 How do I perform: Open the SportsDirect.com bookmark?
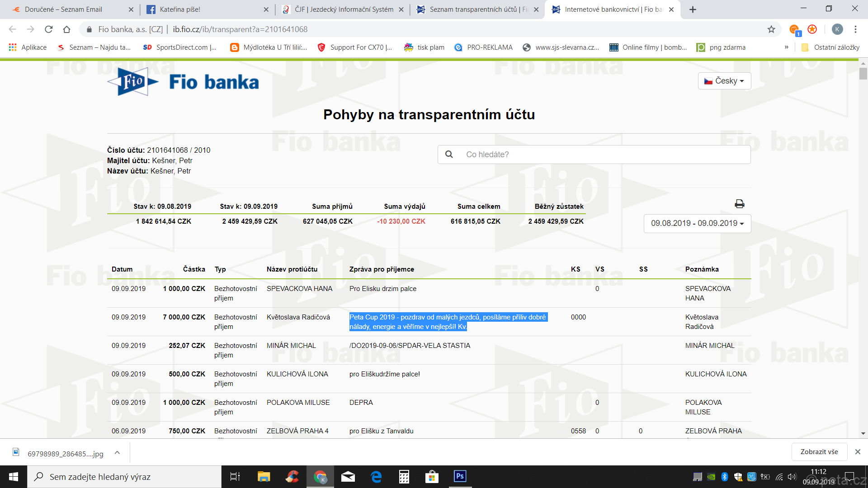(x=180, y=47)
